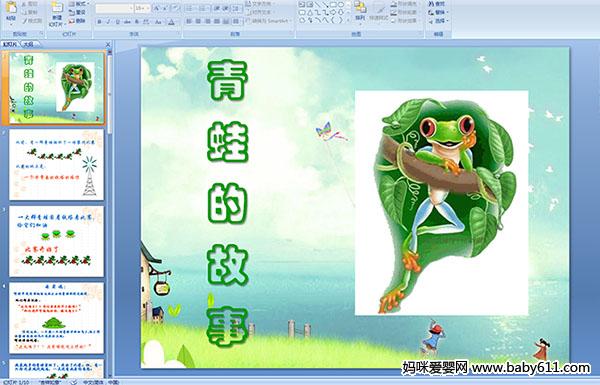The image size is (600, 385).
Task: Select the Format Painter brush
Action: [24, 21]
